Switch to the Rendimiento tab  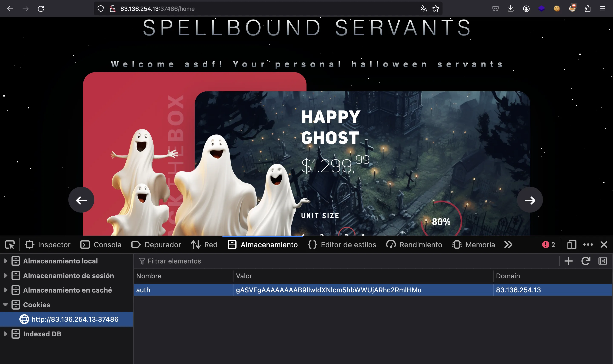[x=414, y=245]
